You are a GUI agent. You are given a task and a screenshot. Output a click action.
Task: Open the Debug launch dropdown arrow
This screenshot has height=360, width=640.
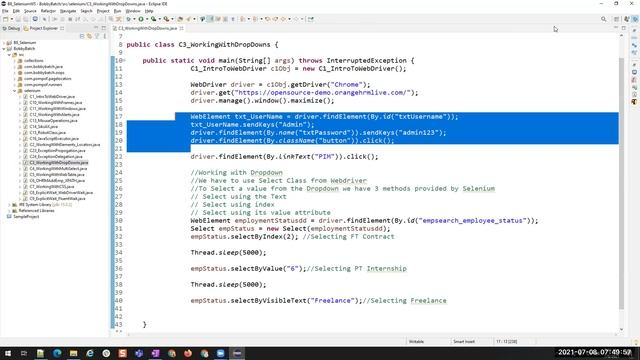[x=134, y=19]
